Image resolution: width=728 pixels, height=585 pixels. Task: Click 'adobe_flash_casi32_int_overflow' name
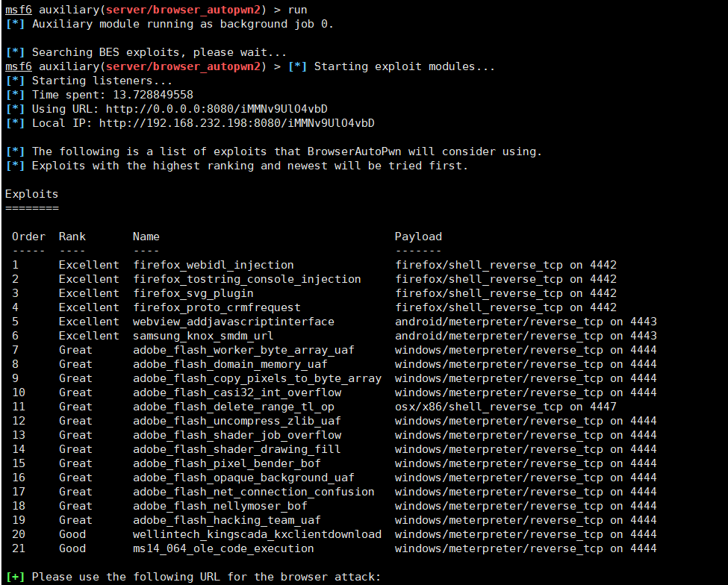coord(237,392)
